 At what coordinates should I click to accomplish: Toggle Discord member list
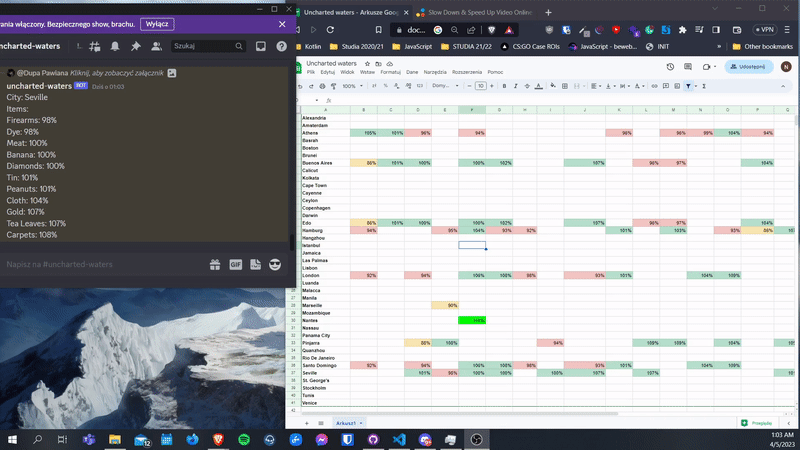pos(157,46)
